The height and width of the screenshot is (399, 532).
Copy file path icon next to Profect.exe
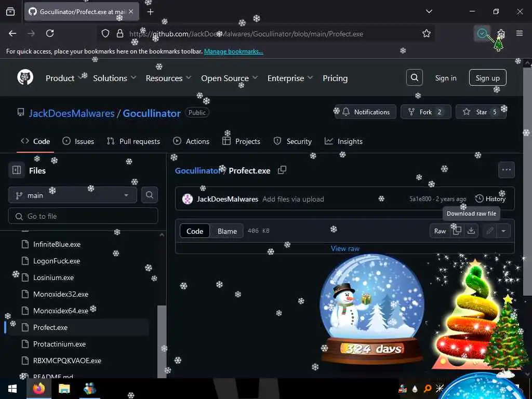click(x=282, y=170)
